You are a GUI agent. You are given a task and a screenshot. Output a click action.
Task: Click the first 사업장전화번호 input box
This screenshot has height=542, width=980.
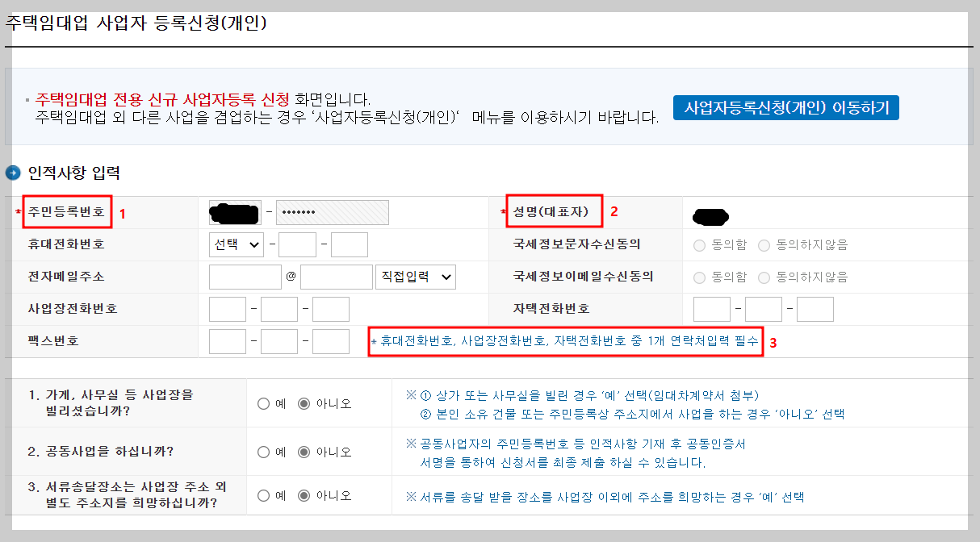[228, 308]
